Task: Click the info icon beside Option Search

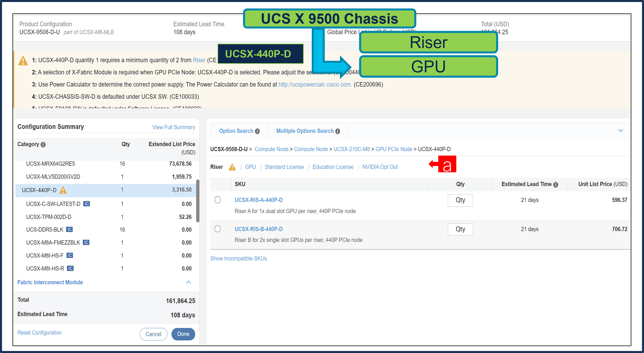Action: pyautogui.click(x=257, y=131)
